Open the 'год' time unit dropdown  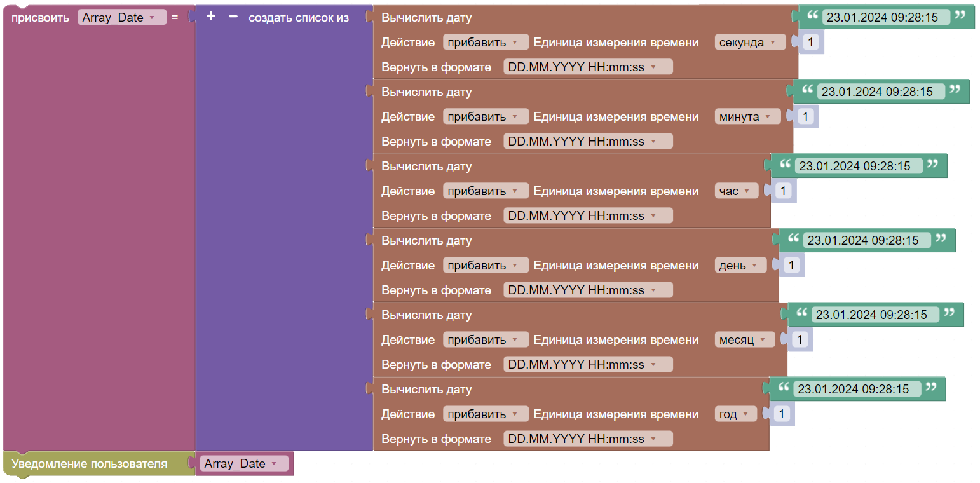[736, 414]
